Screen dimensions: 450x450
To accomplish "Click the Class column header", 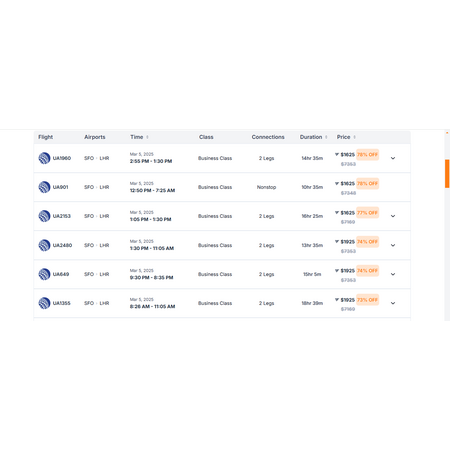I will tap(206, 137).
